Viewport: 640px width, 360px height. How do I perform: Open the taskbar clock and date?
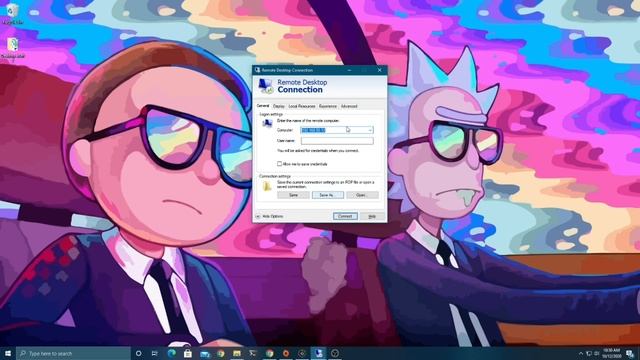click(611, 353)
